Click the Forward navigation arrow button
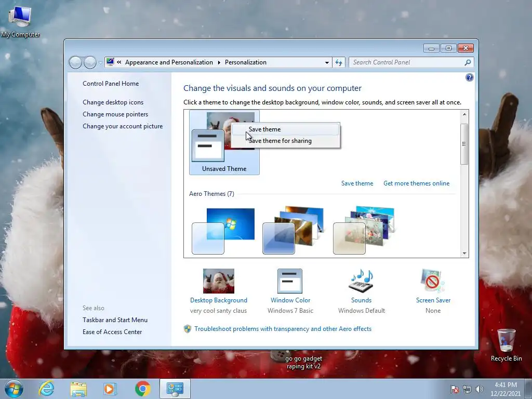Viewport: 532px width, 399px height. 90,62
